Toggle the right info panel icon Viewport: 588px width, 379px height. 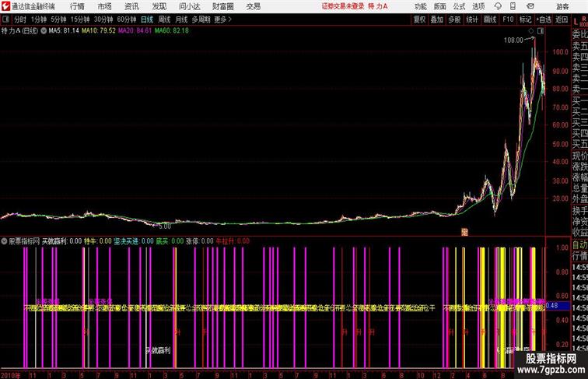point(541,32)
